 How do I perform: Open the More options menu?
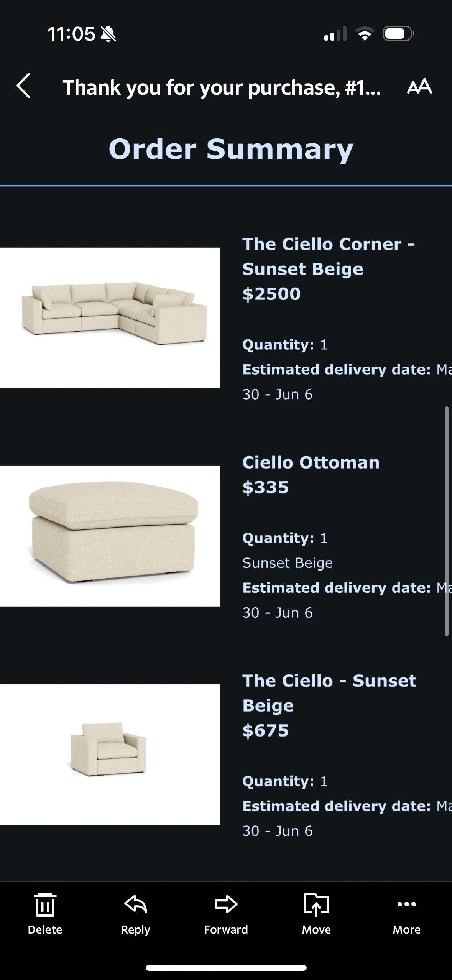pos(406,905)
